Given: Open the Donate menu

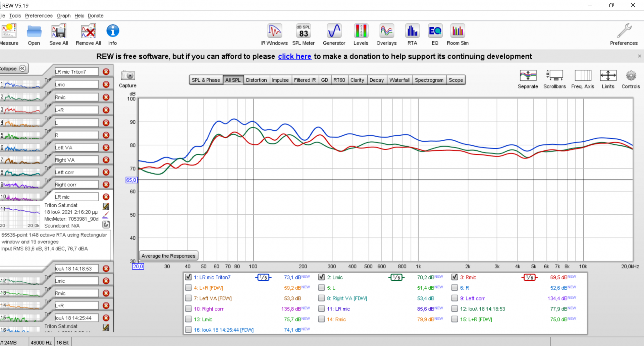Looking at the screenshot, I should pyautogui.click(x=96, y=16).
